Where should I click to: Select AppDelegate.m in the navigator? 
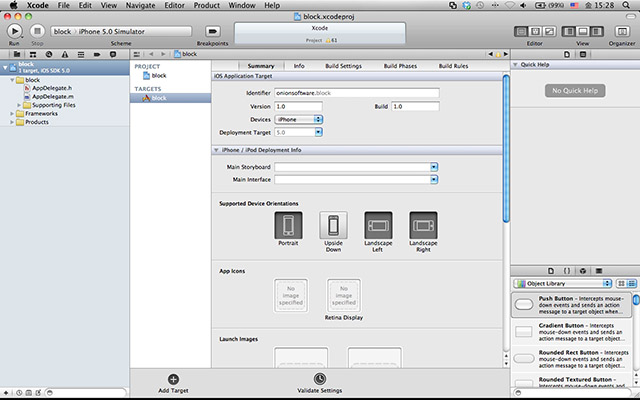click(53, 97)
